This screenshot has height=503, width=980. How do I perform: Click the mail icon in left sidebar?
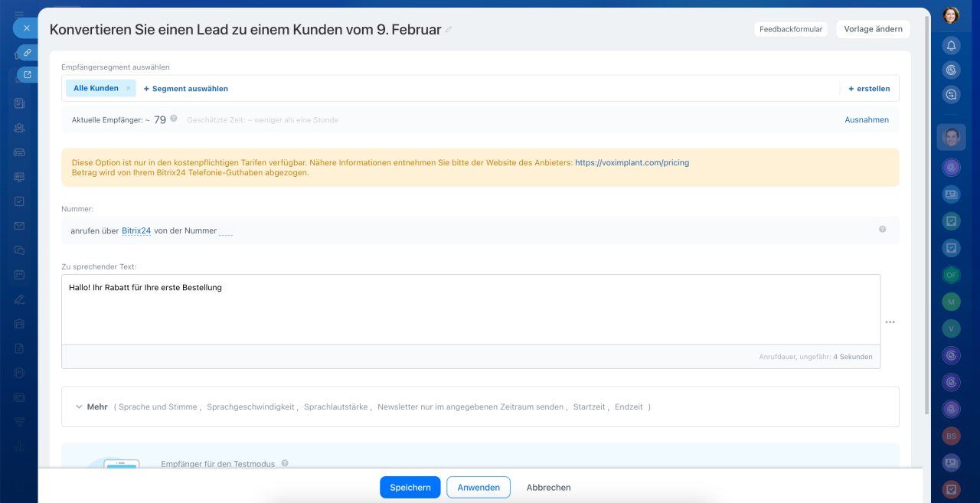point(19,226)
